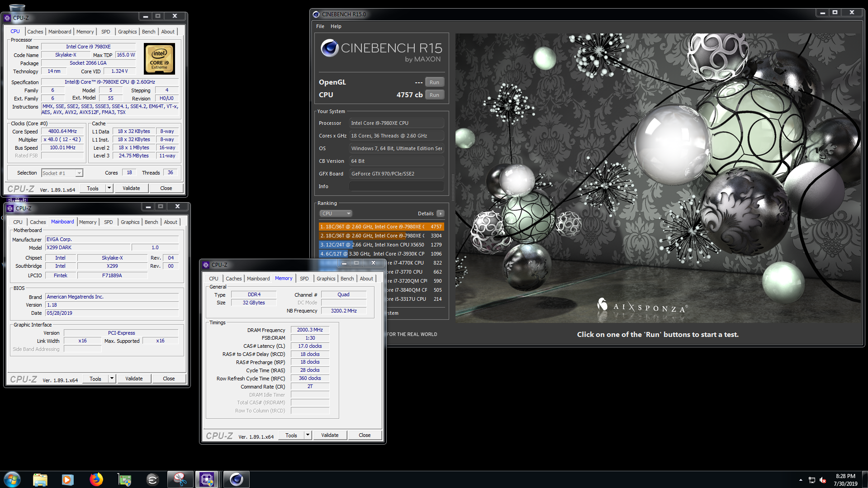Click the Intel Core i9 Extreme logo
The width and height of the screenshot is (868, 488).
point(159,59)
